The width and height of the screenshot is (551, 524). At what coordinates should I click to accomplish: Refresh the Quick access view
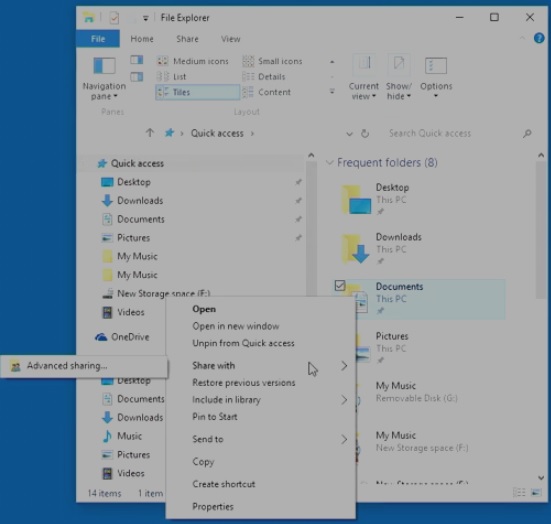point(365,134)
